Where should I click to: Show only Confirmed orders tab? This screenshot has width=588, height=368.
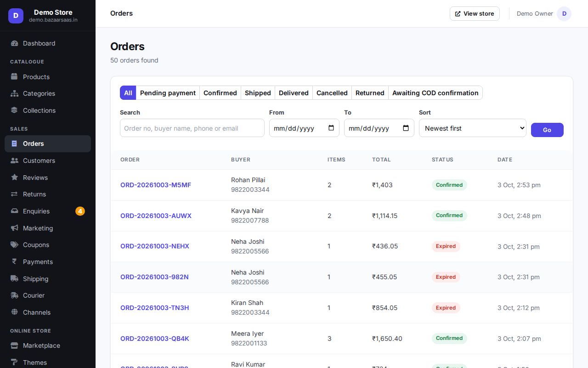click(220, 93)
